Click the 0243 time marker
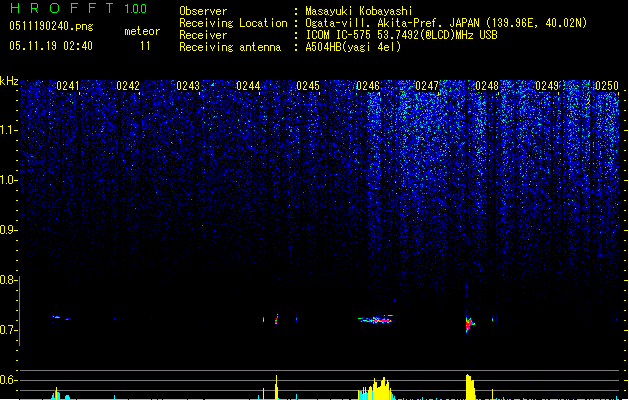The height and width of the screenshot is (400, 629). click(x=188, y=86)
